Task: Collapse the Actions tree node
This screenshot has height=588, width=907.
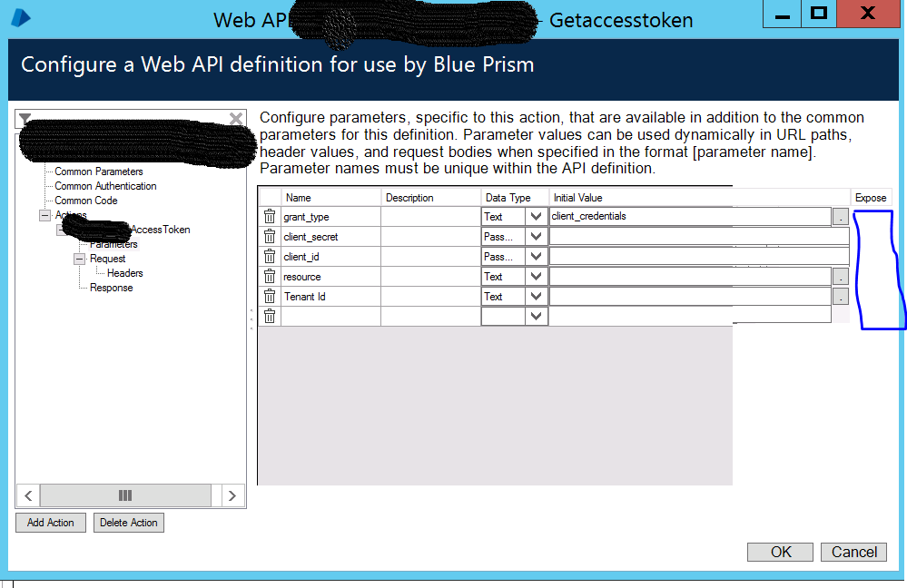Action: click(x=44, y=215)
